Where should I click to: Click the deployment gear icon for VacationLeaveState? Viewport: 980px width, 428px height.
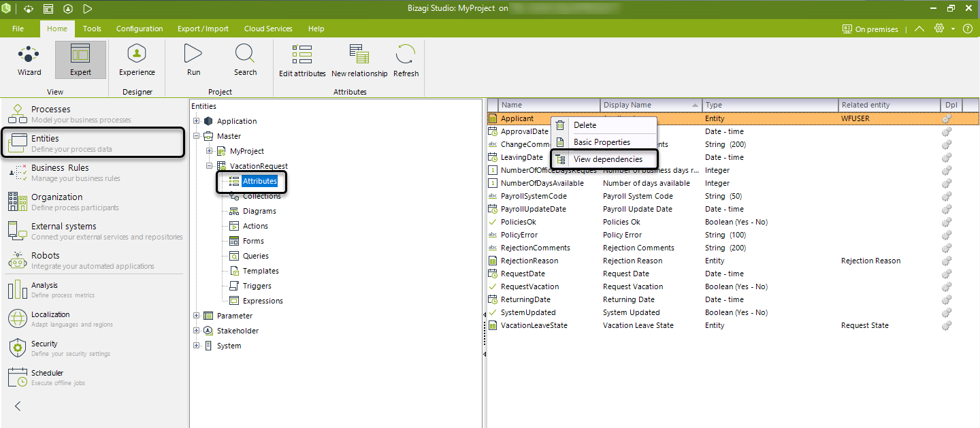(946, 325)
